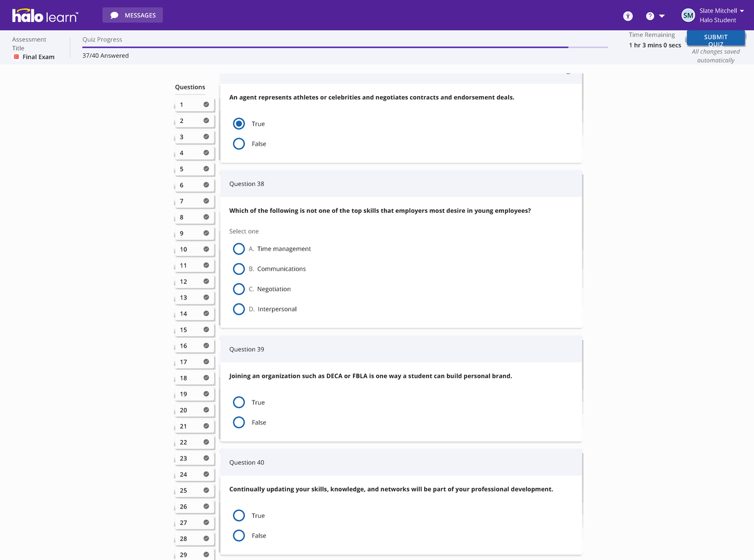Click the professional development question text

(x=391, y=489)
